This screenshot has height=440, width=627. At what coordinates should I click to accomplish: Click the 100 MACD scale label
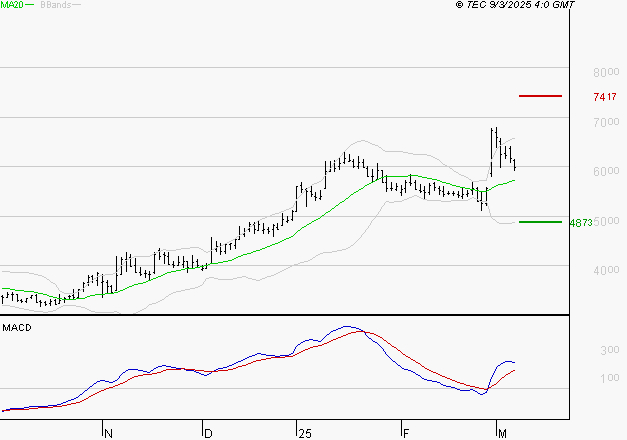[x=610, y=378]
